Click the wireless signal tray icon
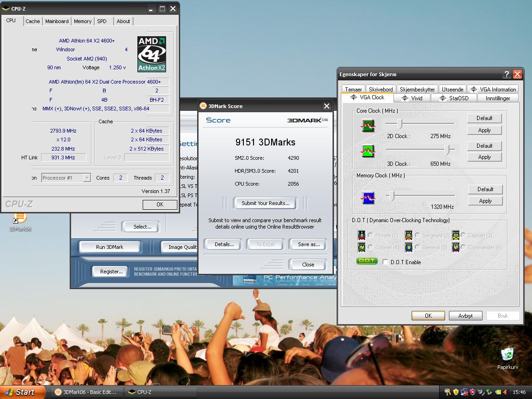The height and width of the screenshot is (399, 532). [481, 392]
